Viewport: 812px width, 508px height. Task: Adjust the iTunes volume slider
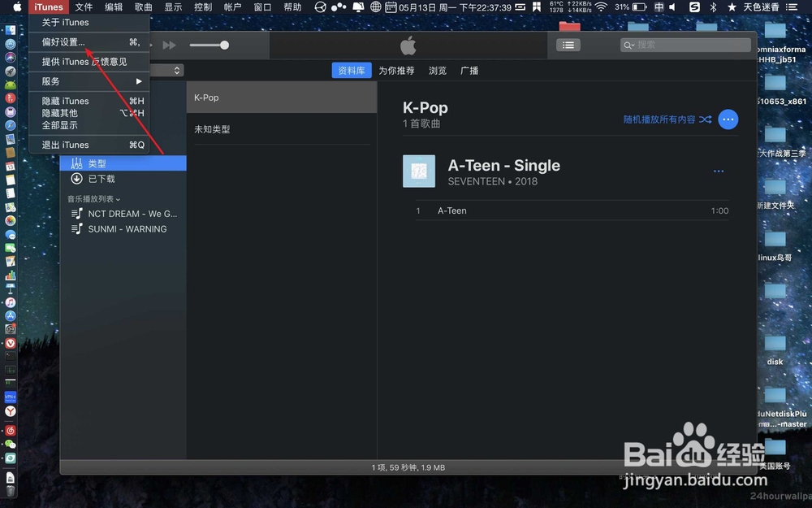pyautogui.click(x=209, y=45)
